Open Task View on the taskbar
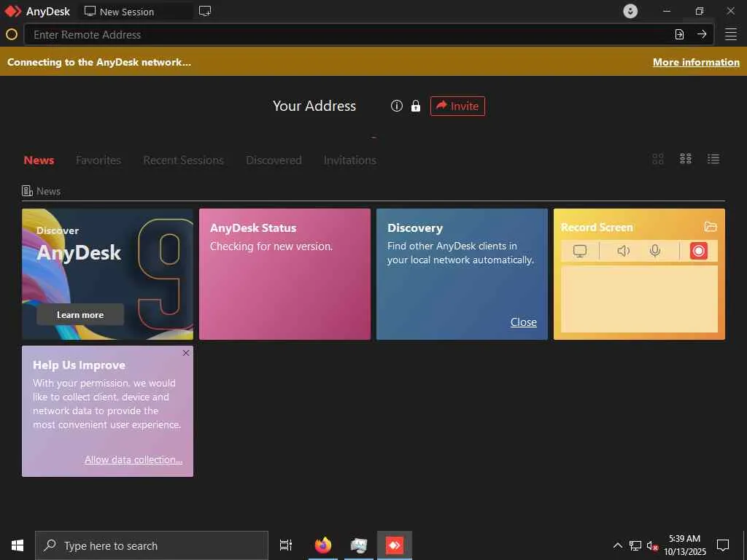Screen dimensions: 747x560 click(x=285, y=545)
